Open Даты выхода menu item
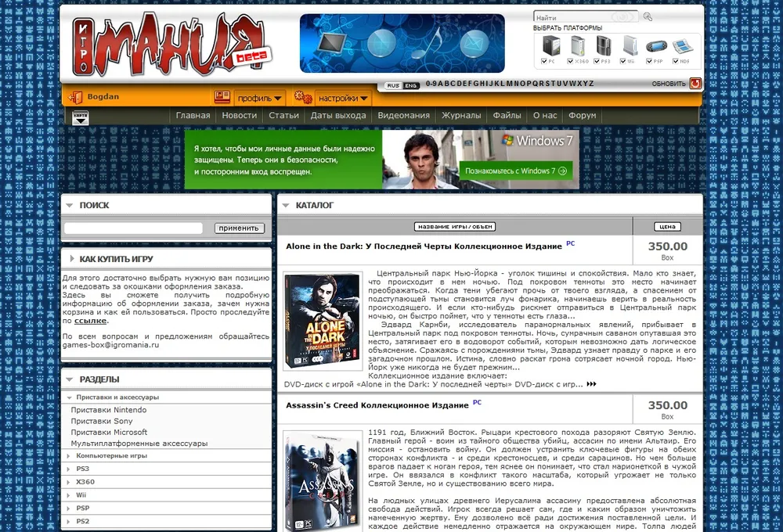 click(x=338, y=115)
